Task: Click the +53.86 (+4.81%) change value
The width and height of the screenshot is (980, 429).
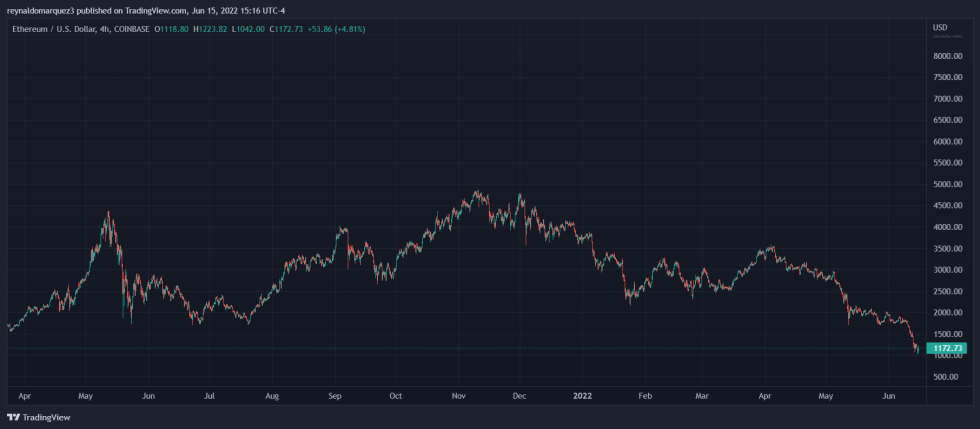Action: click(337, 29)
